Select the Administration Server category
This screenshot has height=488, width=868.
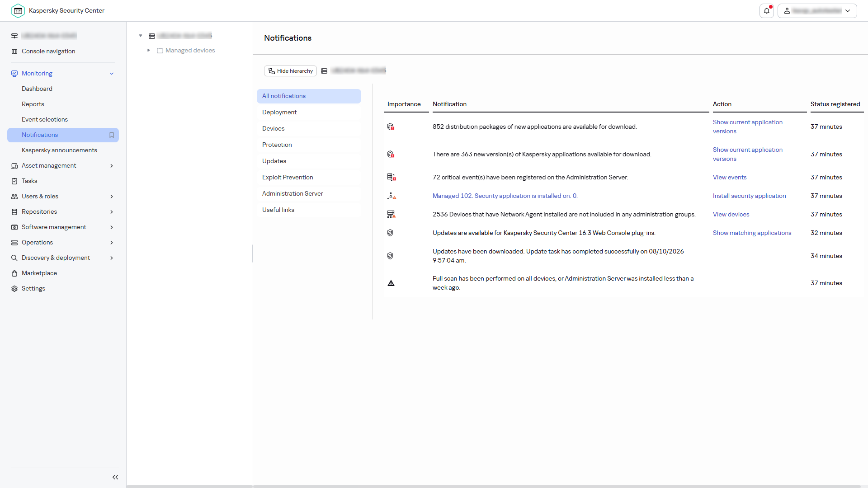click(x=309, y=194)
